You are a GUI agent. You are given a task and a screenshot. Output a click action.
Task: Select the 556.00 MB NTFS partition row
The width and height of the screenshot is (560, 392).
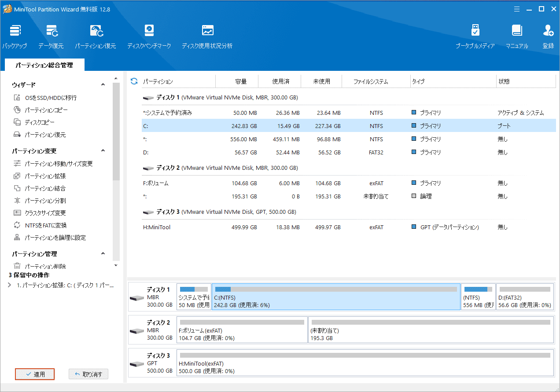click(x=349, y=139)
